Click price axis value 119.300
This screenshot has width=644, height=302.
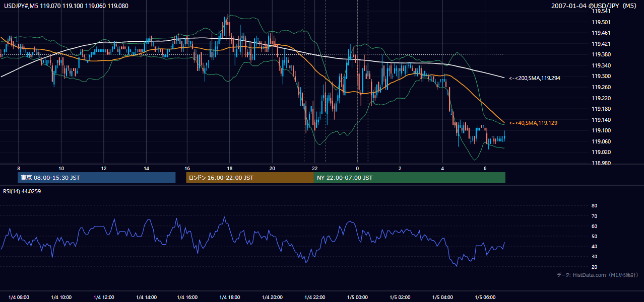tap(601, 76)
